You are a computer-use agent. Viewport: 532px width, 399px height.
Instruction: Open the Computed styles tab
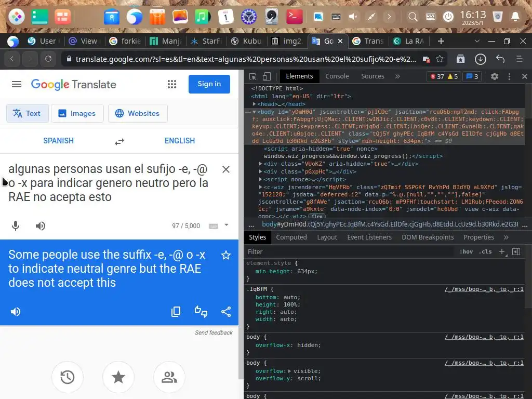pyautogui.click(x=291, y=237)
